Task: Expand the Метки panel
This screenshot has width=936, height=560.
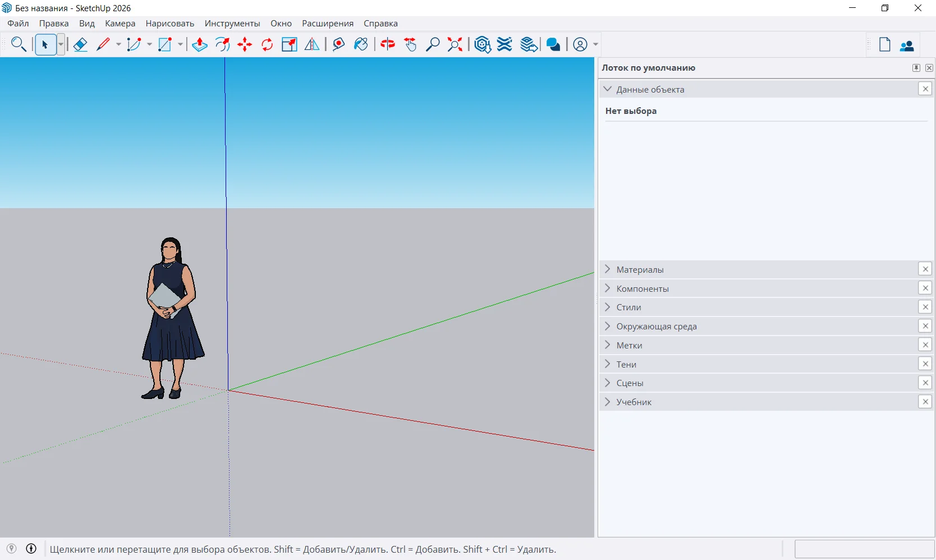Action: pyautogui.click(x=608, y=345)
